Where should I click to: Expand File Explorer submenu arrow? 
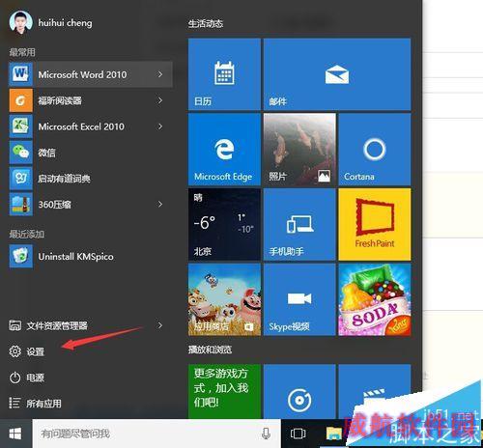160,325
